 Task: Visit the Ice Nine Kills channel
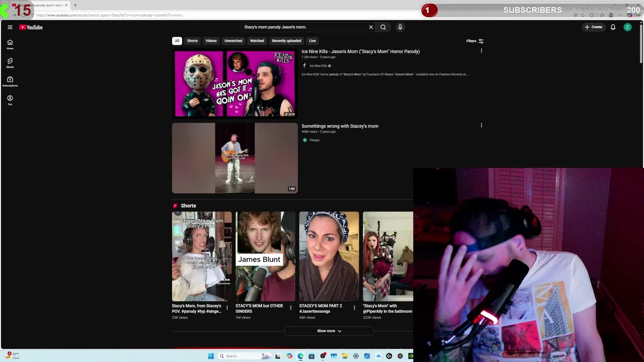[x=318, y=66]
